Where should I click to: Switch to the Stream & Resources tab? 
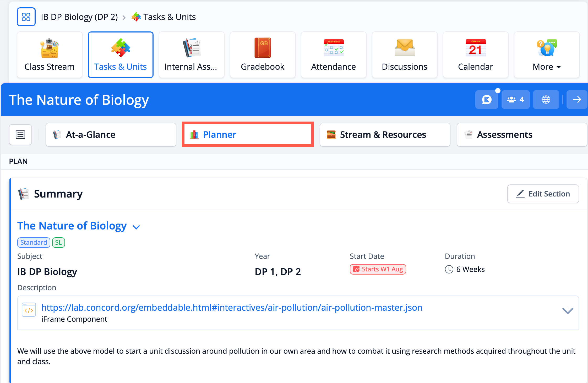point(385,135)
